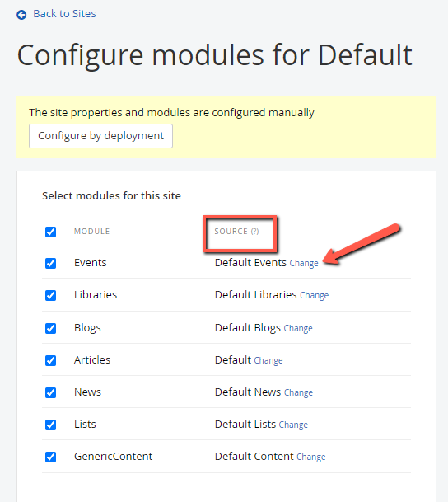Click the Source (?) help tooltip
Screen dimensions: 448x502
(254, 232)
